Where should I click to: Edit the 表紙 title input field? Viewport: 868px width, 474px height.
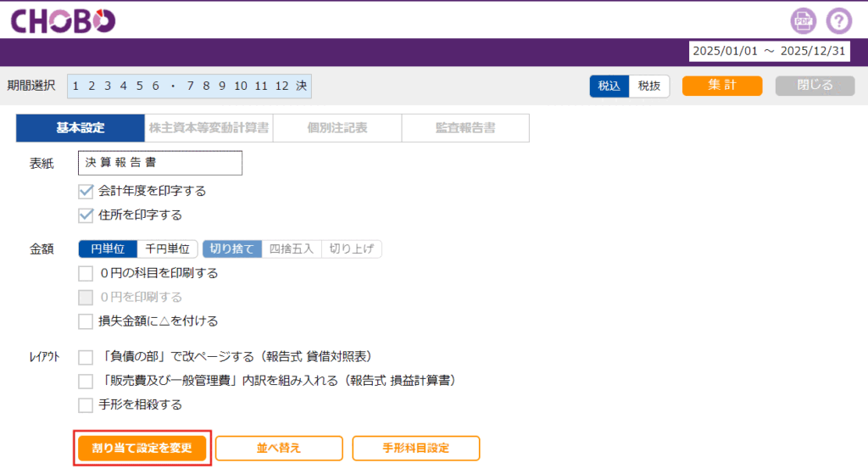(160, 163)
